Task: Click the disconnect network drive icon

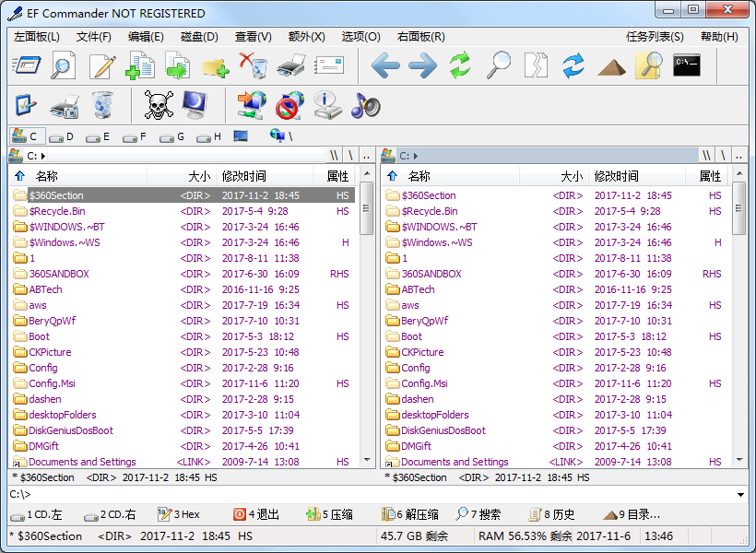Action: click(289, 105)
